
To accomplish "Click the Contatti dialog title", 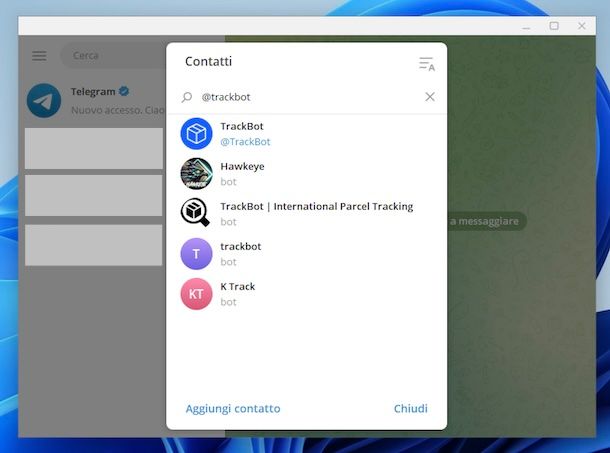I will pos(208,61).
